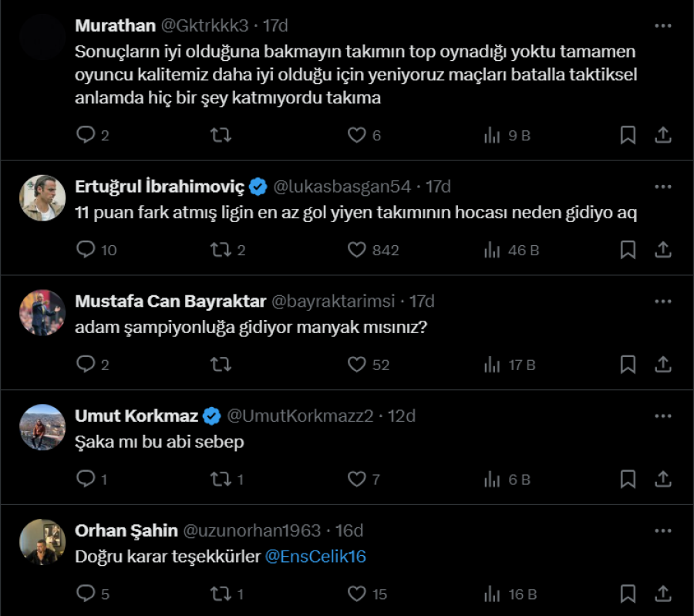Open the @EnsCelik16 mention link
The width and height of the screenshot is (694, 616).
click(315, 557)
